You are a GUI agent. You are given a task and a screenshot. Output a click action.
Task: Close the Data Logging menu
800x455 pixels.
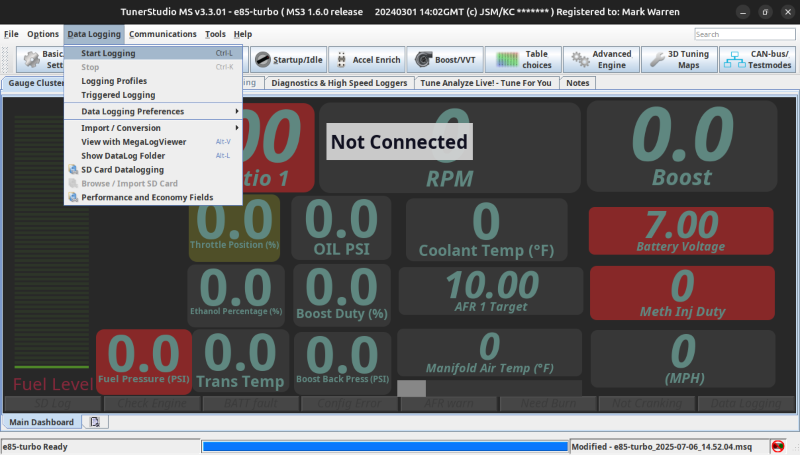(x=94, y=34)
